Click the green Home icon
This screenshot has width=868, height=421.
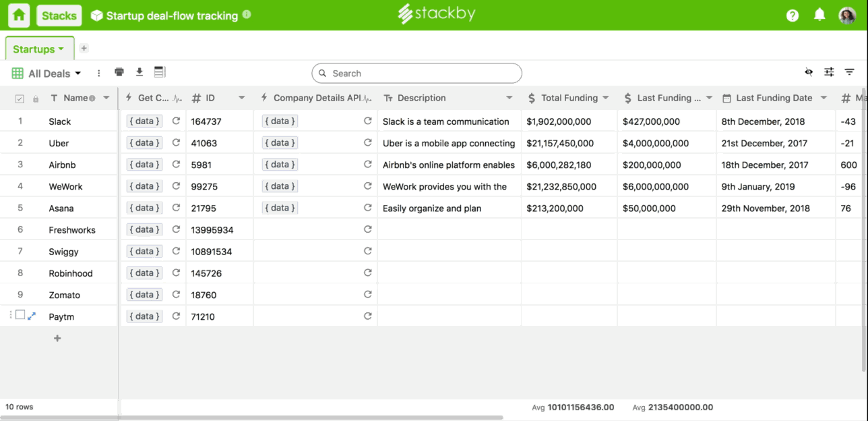tap(18, 14)
